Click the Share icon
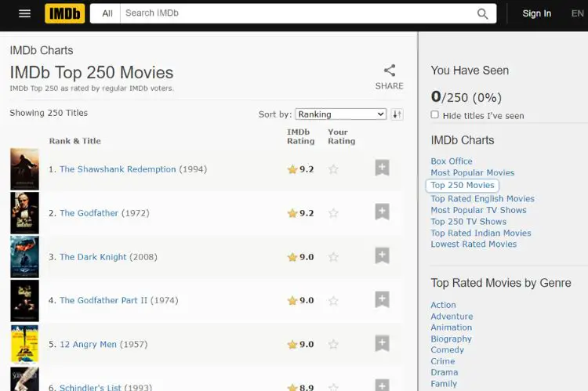This screenshot has height=391, width=588. (389, 71)
